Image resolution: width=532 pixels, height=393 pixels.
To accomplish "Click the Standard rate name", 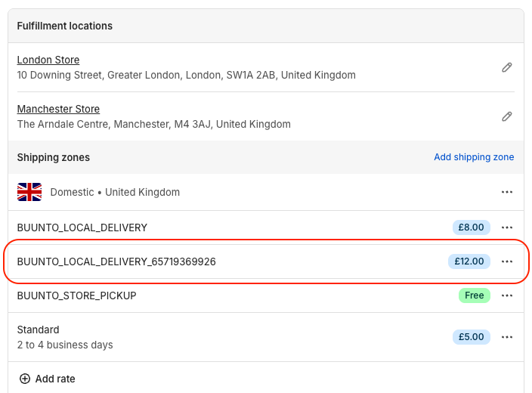I will coord(38,330).
